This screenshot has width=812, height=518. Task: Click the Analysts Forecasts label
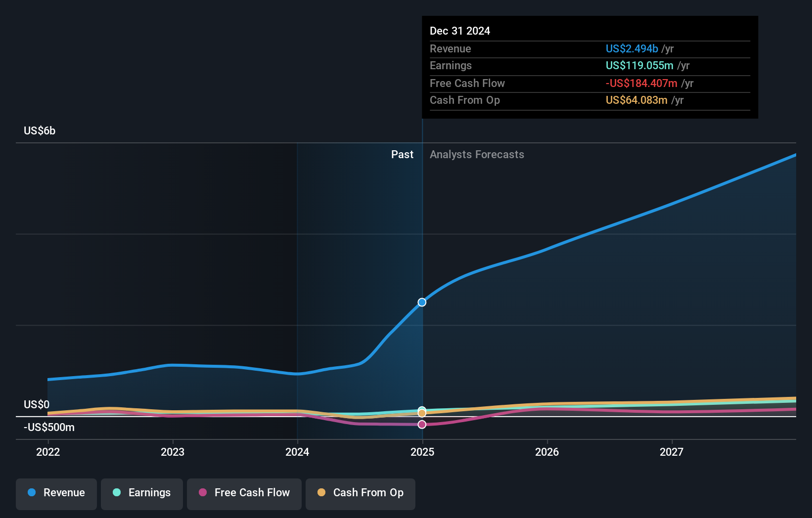[x=477, y=155]
